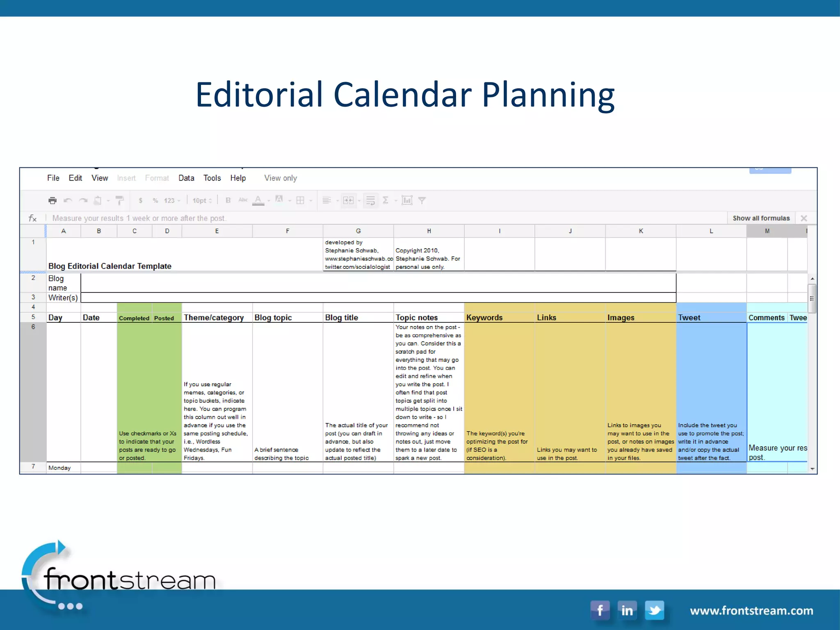Apply currency format with the $ icon
Viewport: 840px width, 630px height.
pos(140,201)
